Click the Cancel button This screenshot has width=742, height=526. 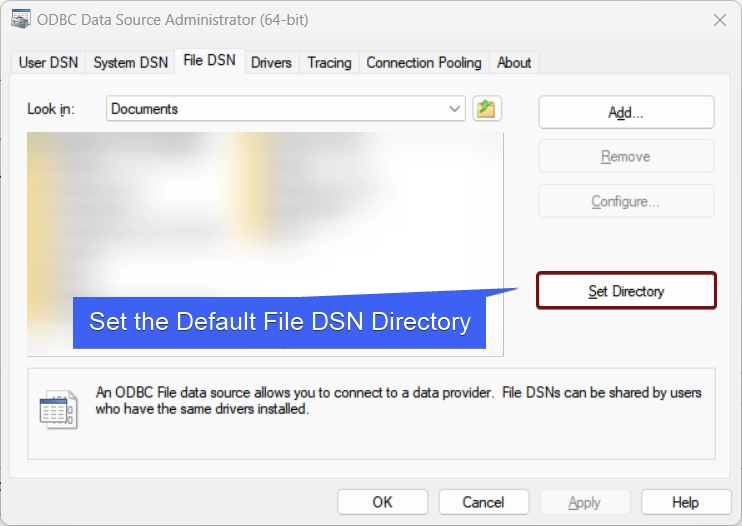(x=483, y=502)
